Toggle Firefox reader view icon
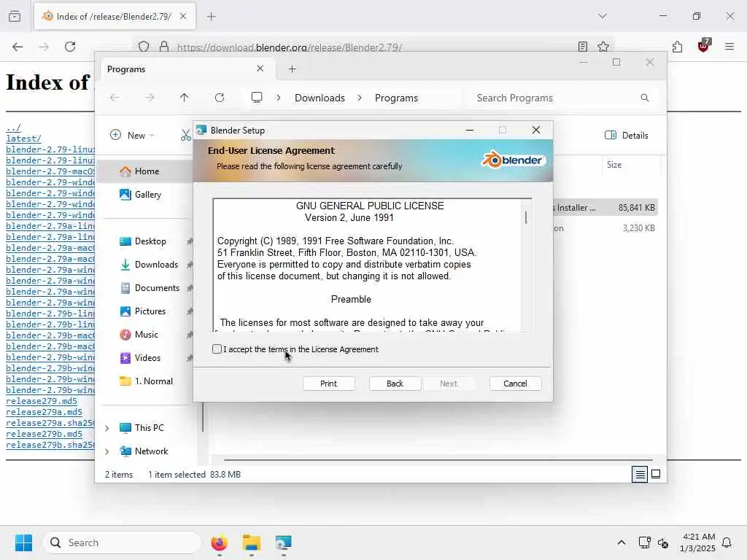 point(582,47)
